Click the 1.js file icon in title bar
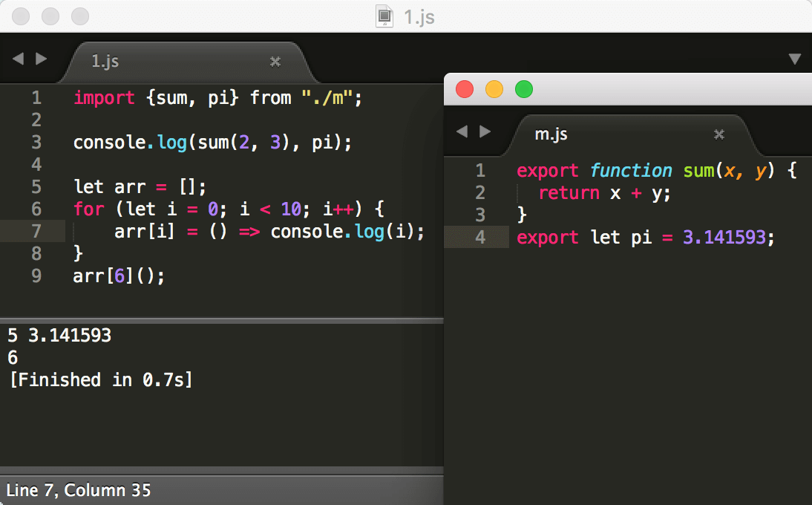 [x=384, y=16]
